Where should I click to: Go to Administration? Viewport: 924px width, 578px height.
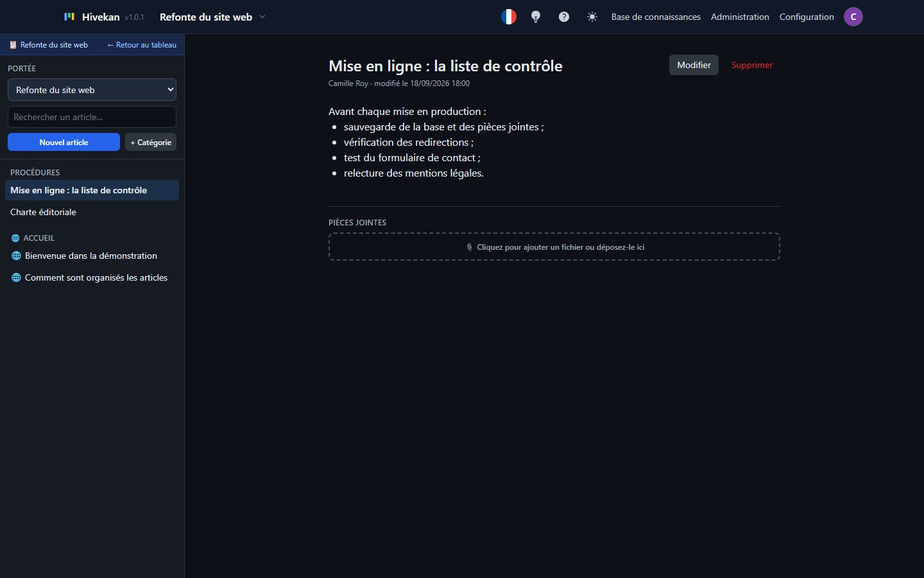740,17
